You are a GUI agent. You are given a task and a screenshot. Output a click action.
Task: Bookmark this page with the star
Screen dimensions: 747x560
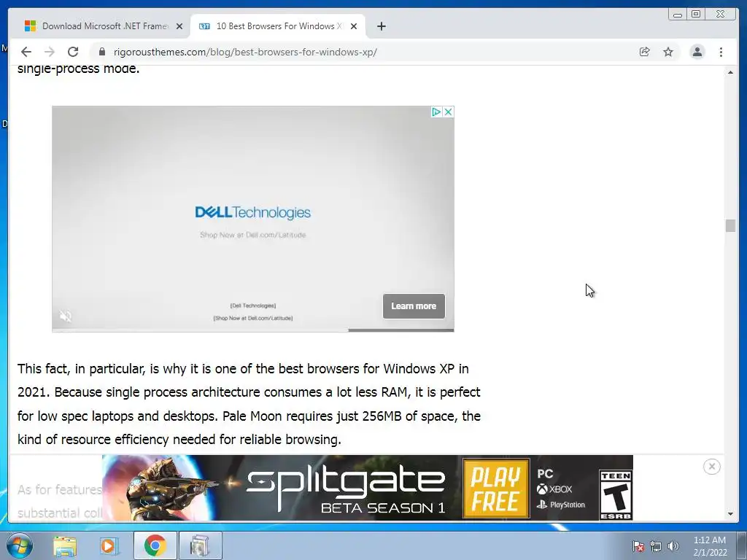(x=668, y=52)
